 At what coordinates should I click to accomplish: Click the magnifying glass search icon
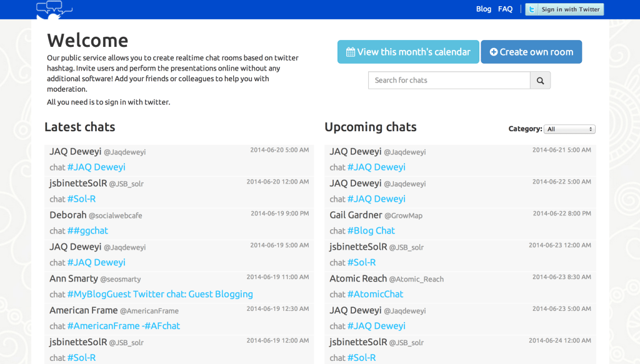(540, 80)
